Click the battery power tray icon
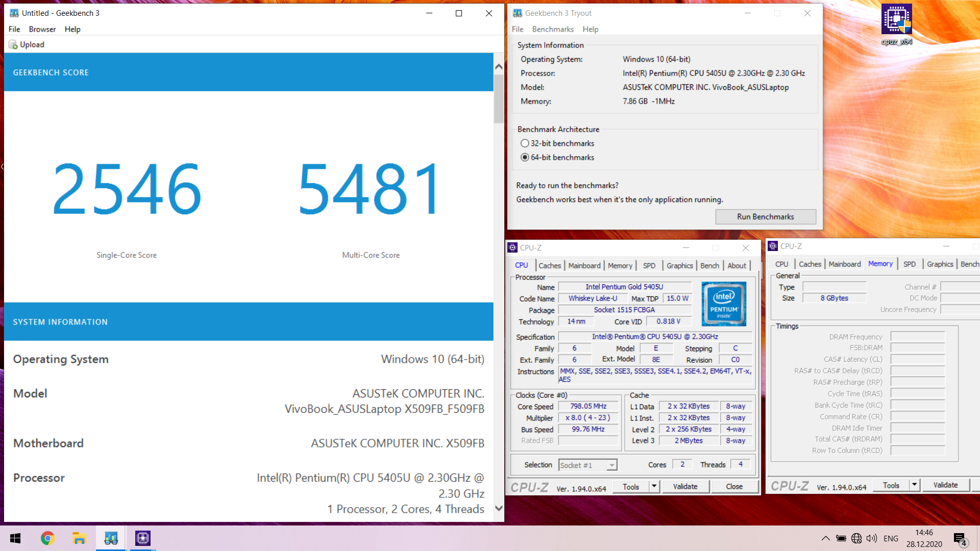980x551 pixels. (x=841, y=538)
